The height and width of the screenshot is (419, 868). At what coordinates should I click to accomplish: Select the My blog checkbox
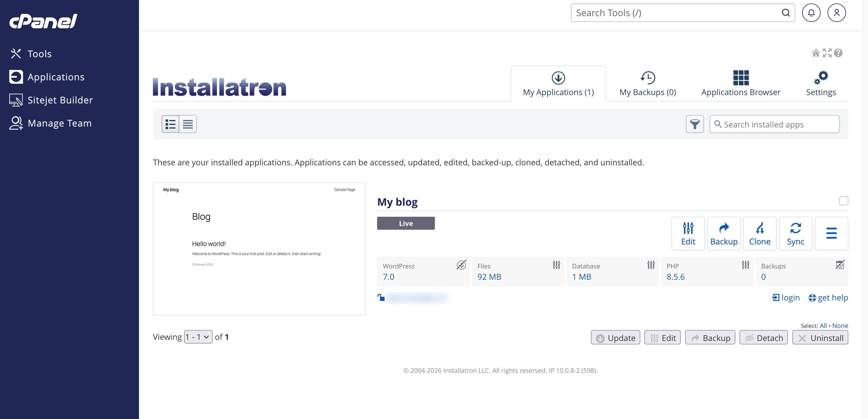click(x=843, y=201)
